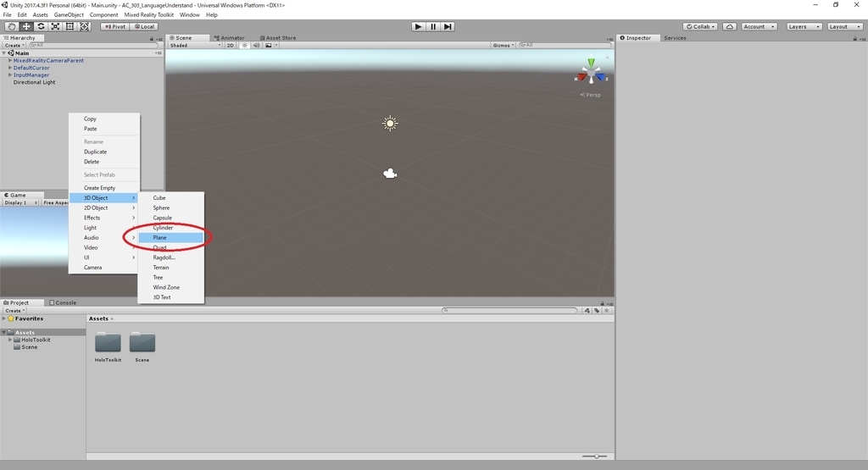
Task: Toggle 2D scene view mode
Action: click(231, 46)
